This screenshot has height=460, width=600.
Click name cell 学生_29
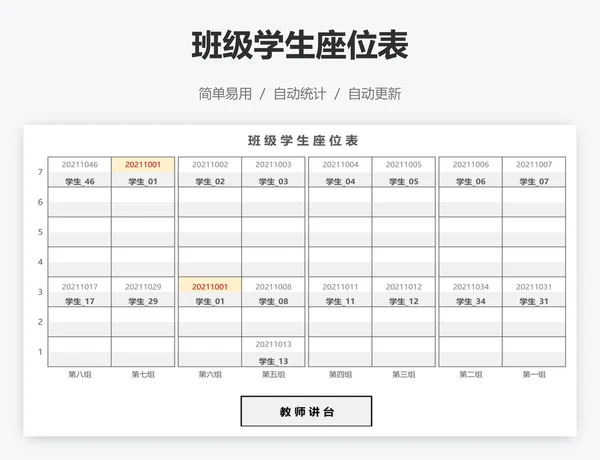click(143, 301)
